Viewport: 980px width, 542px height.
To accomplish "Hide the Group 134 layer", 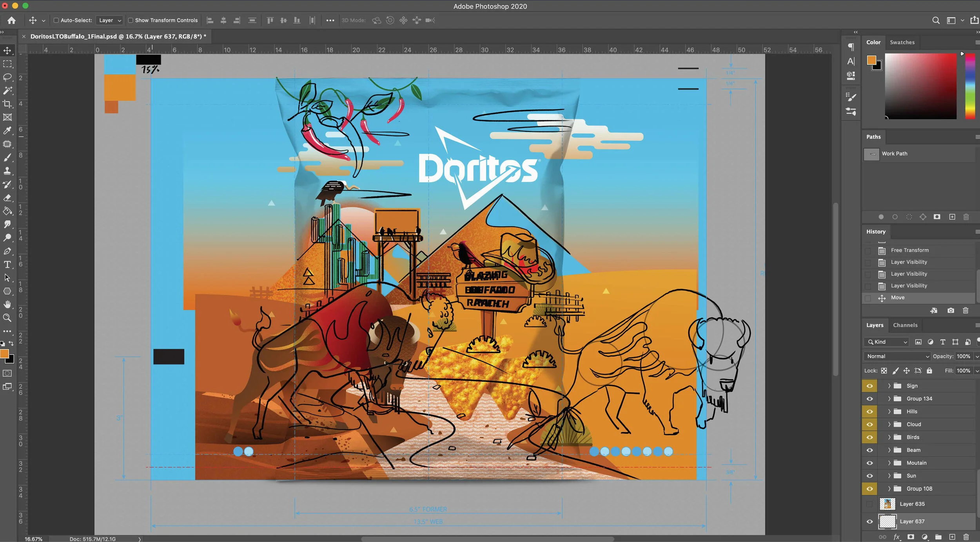I will click(869, 399).
